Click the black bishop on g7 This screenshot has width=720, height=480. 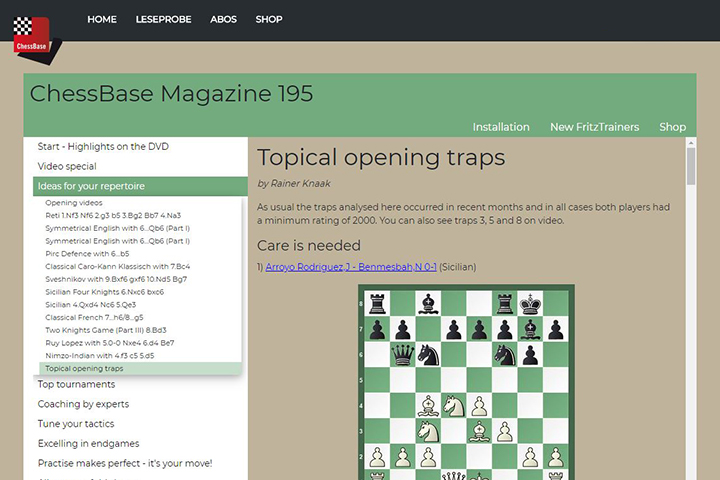point(530,329)
